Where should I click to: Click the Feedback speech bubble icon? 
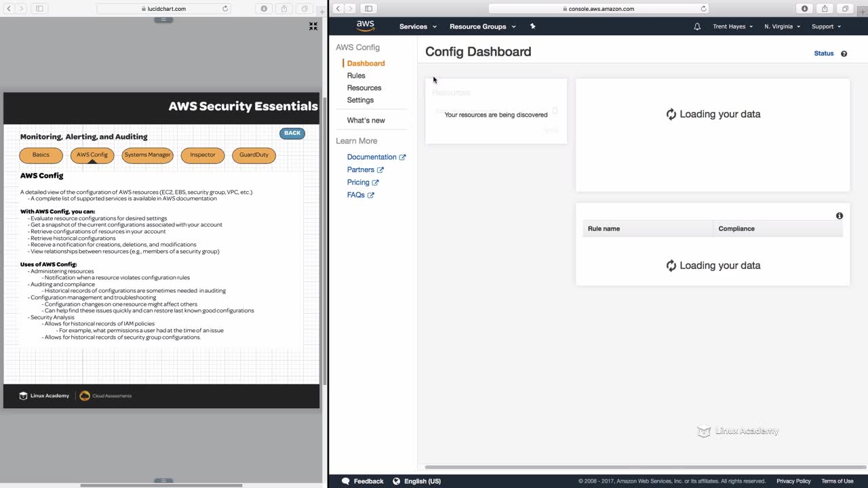(346, 481)
